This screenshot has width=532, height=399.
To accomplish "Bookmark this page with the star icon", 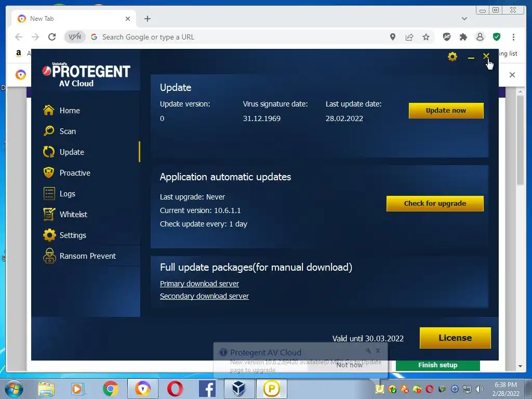I will point(426,37).
